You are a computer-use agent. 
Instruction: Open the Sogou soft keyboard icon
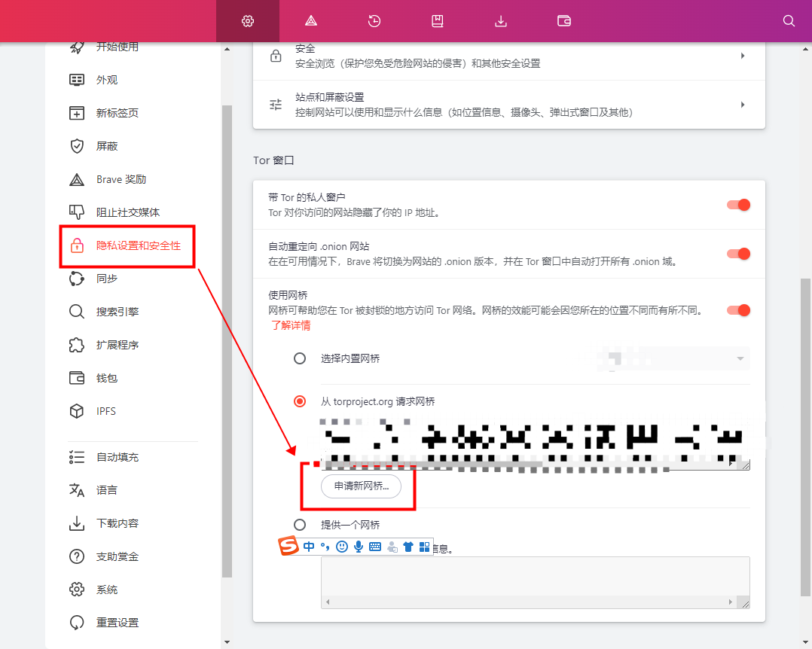coord(374,547)
